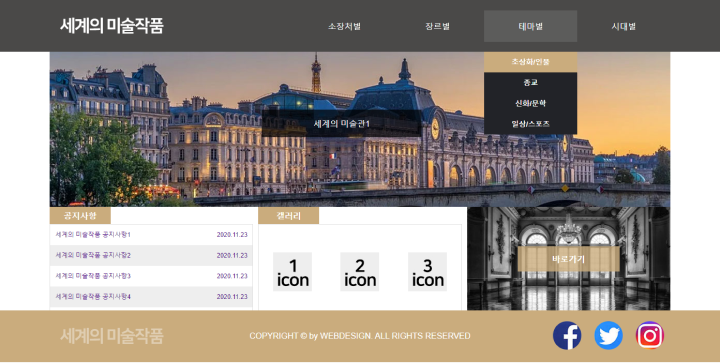
Task: Expand the 소장처별 menu
Action: 344,26
